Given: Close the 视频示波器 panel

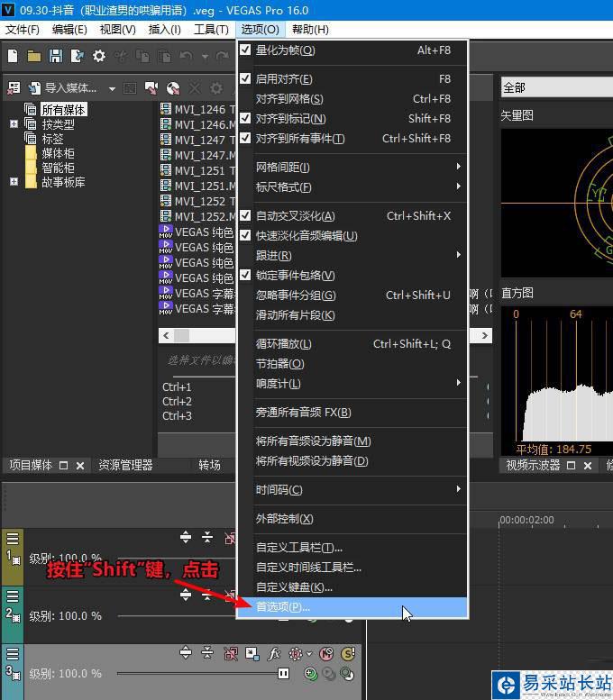Looking at the screenshot, I should pos(588,466).
